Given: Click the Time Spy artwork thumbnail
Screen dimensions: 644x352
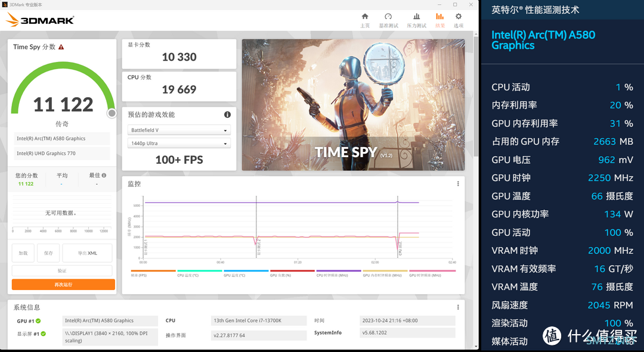Looking at the screenshot, I should [353, 105].
